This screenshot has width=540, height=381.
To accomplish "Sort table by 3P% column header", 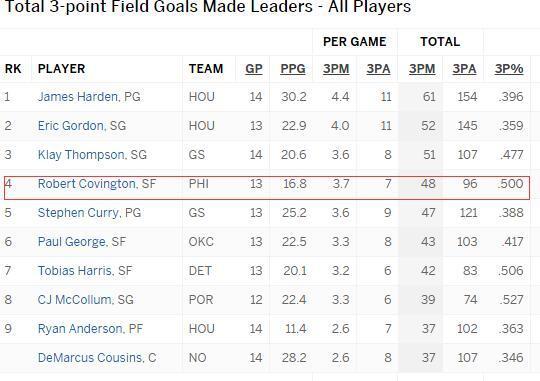I will point(509,69).
